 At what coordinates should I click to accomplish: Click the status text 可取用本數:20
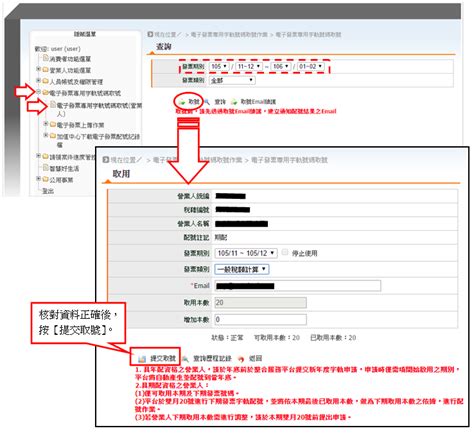(277, 338)
